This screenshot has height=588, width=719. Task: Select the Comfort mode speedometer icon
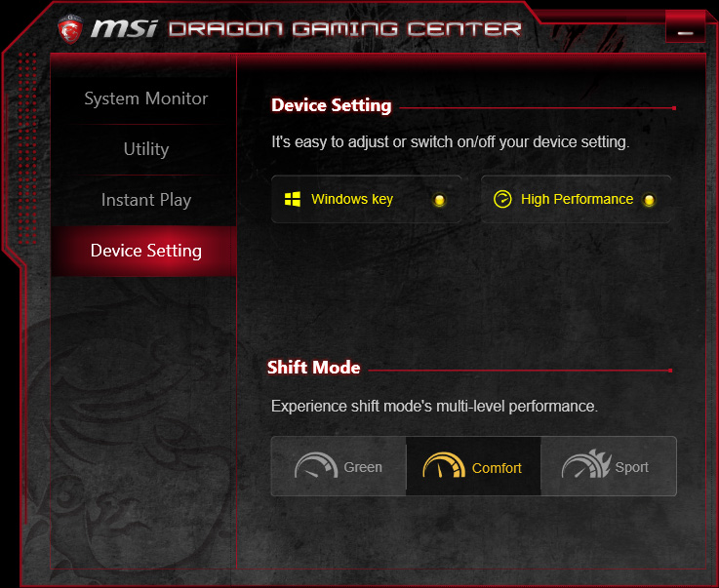pyautogui.click(x=444, y=466)
